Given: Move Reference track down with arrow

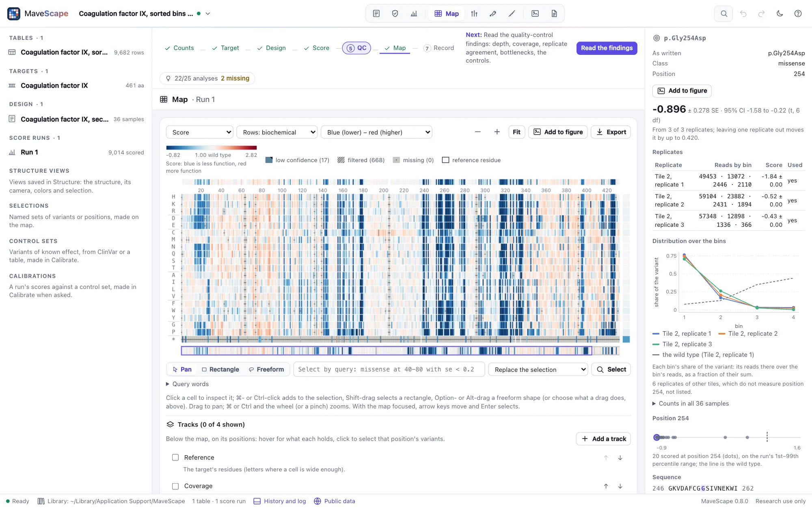Looking at the screenshot, I should pyautogui.click(x=620, y=458).
